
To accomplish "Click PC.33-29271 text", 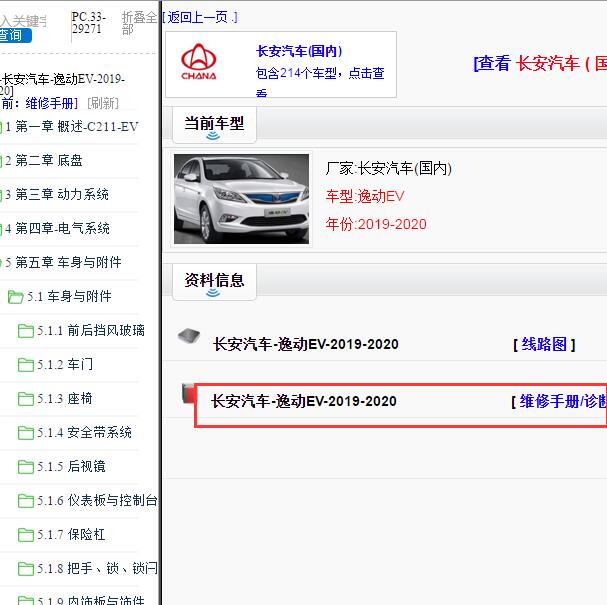I will [x=89, y=22].
